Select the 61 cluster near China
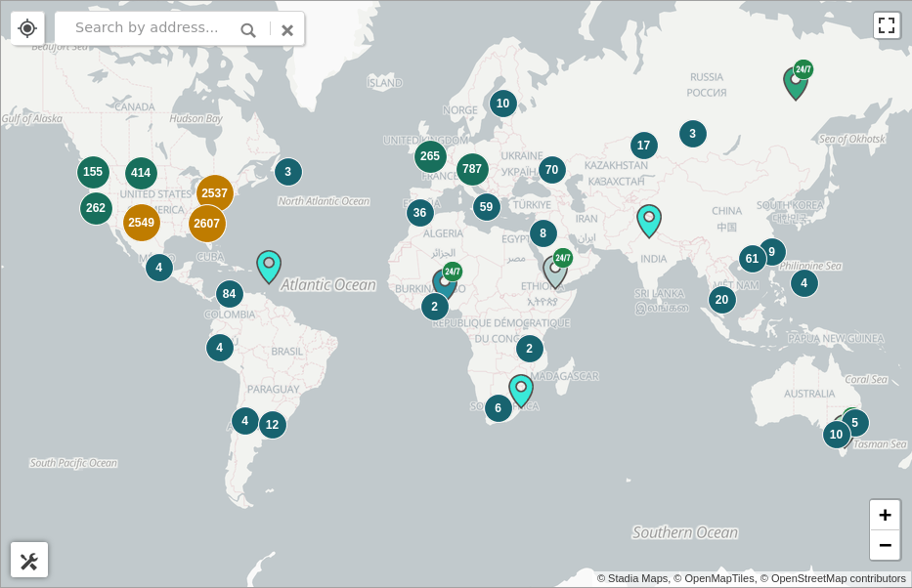This screenshot has height=588, width=912. 753,259
